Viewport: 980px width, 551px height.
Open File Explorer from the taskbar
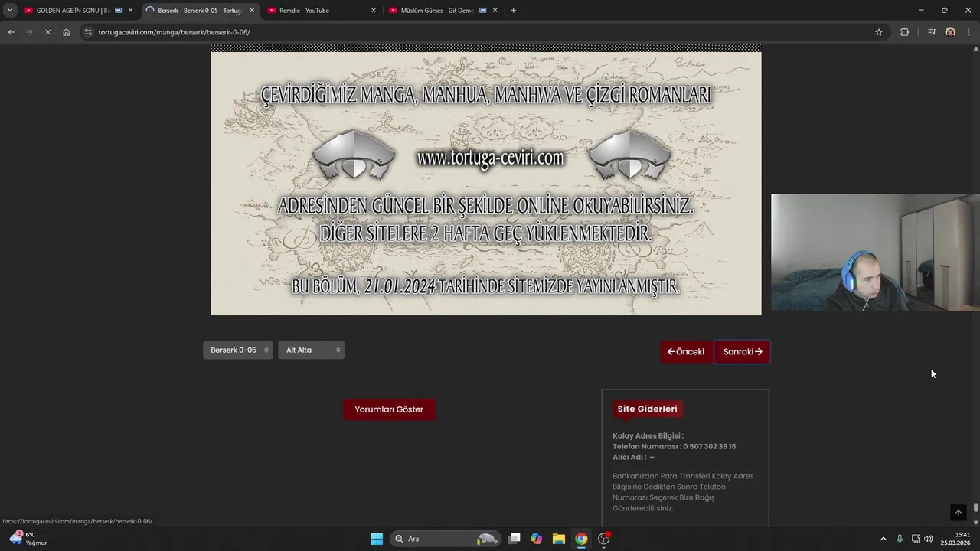pos(559,539)
